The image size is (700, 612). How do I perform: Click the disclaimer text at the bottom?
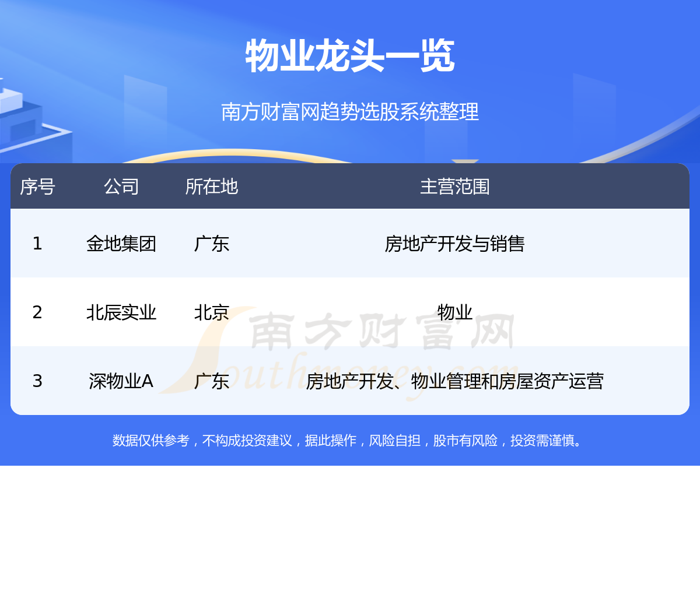(x=349, y=441)
